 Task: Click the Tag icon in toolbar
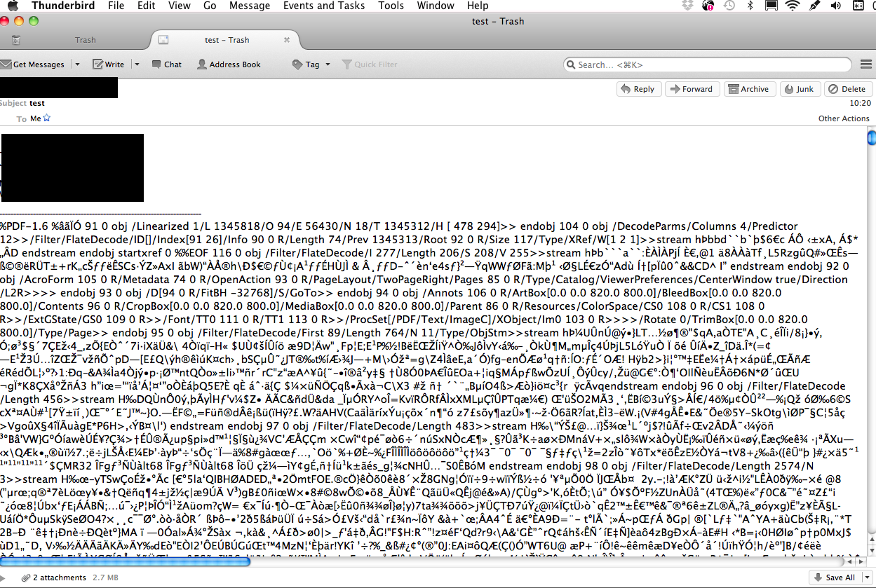[297, 64]
